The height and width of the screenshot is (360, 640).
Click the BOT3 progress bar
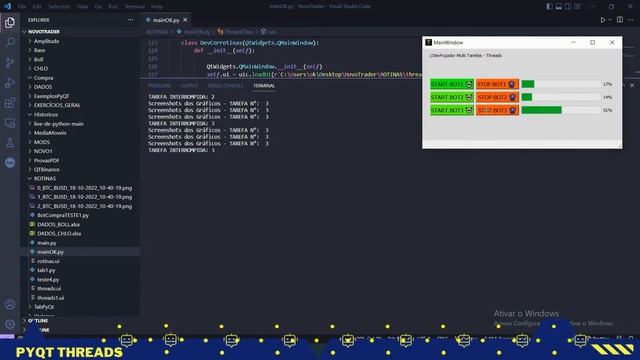pos(561,110)
